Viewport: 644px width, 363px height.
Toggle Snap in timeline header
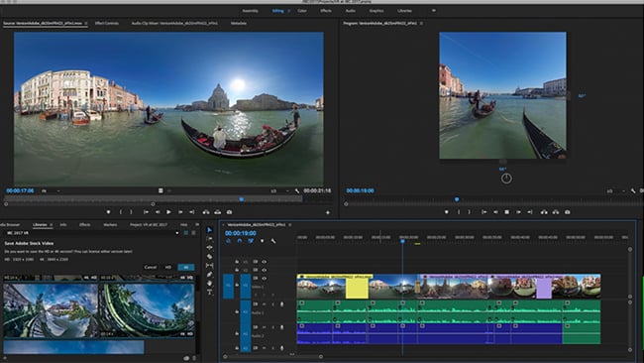[x=240, y=241]
